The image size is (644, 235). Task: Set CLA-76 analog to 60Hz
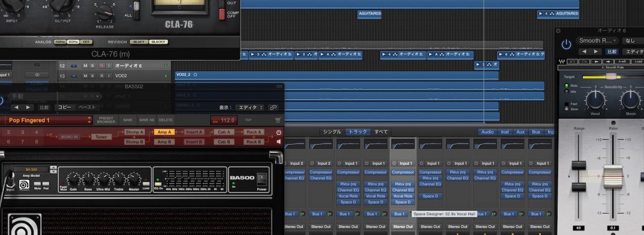pyautogui.click(x=74, y=41)
